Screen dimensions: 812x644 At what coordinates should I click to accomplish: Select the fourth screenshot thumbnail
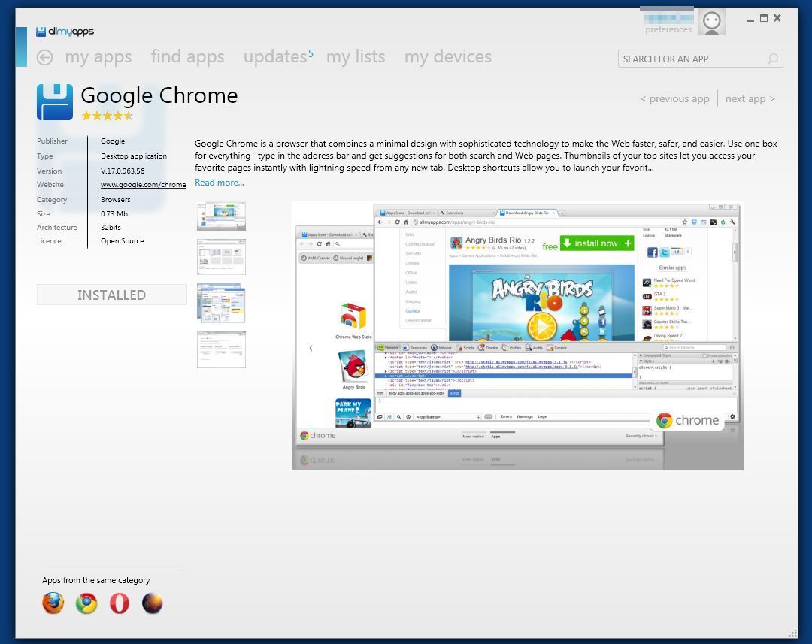[221, 350]
